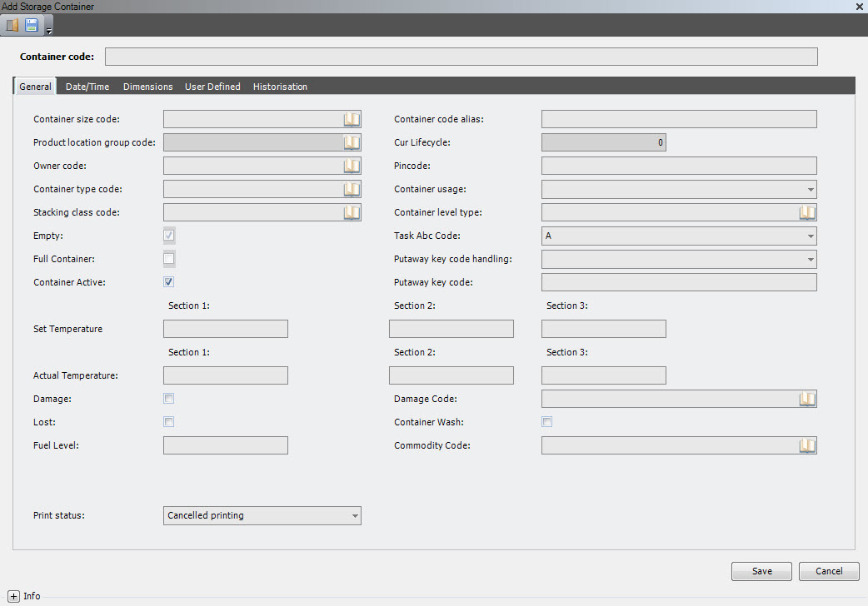Click Set Temperature Section 1 field
This screenshot has height=606, width=868.
click(225, 329)
